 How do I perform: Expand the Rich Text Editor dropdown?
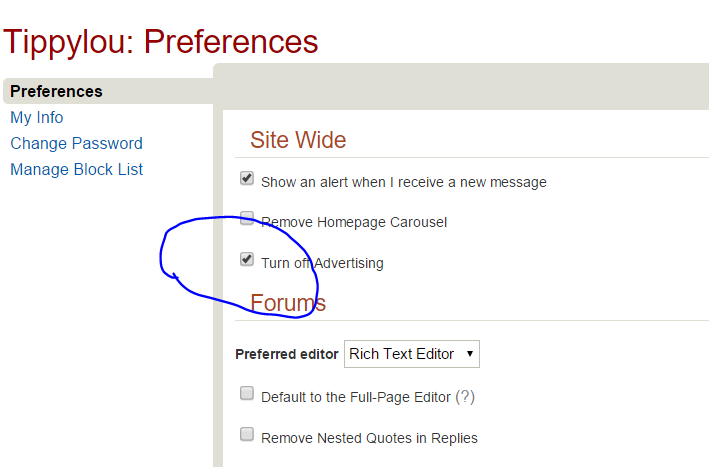coord(412,354)
